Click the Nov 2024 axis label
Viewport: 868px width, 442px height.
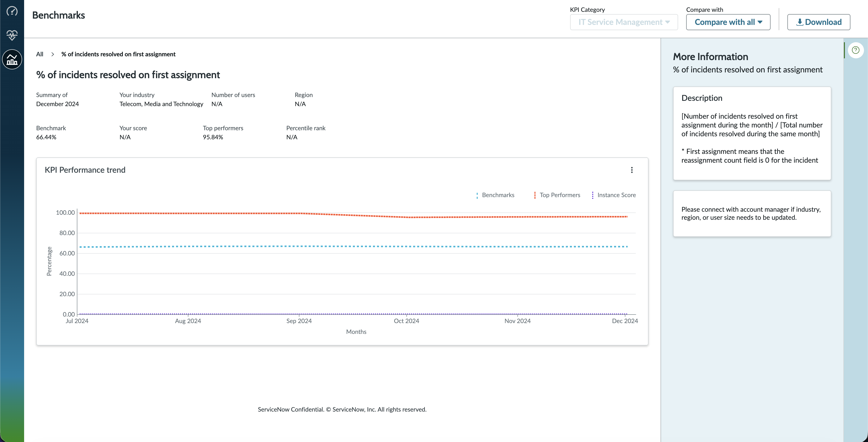click(x=517, y=321)
